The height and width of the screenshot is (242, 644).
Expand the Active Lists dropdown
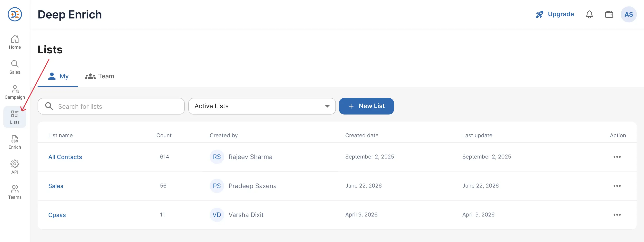pos(262,106)
